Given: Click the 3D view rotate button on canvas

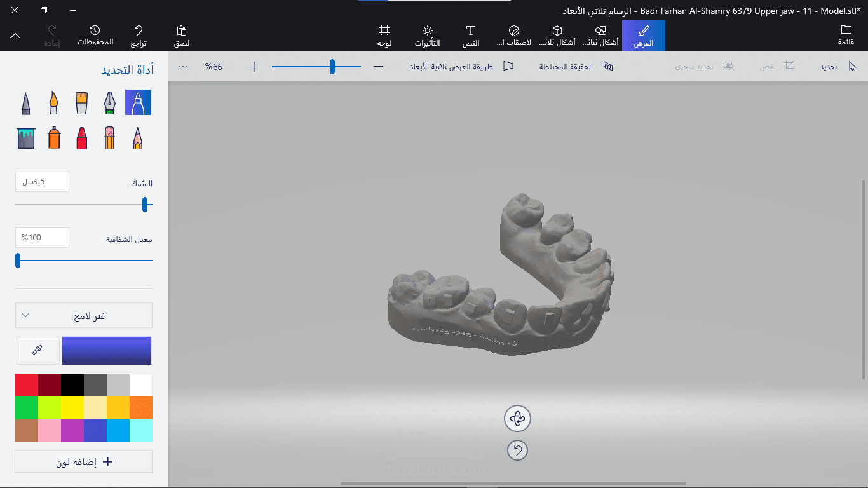Looking at the screenshot, I should tap(517, 419).
